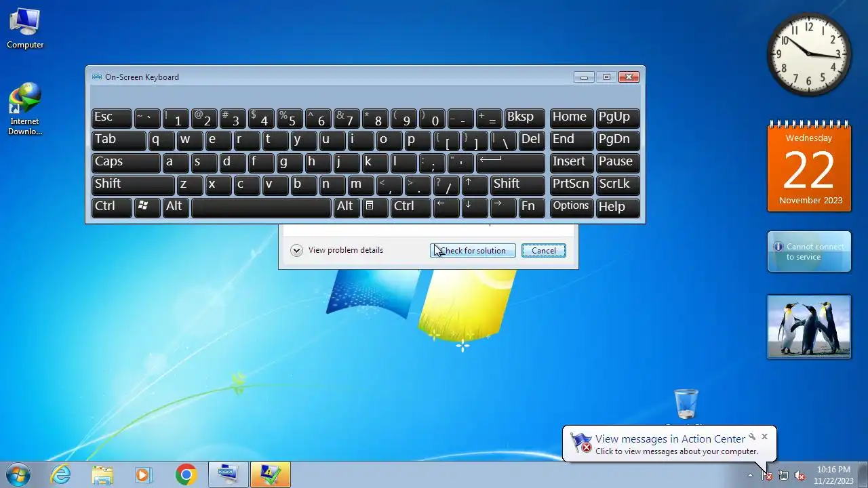Click the Windows logo key on keyboard
The height and width of the screenshot is (488, 868).
tap(147, 207)
